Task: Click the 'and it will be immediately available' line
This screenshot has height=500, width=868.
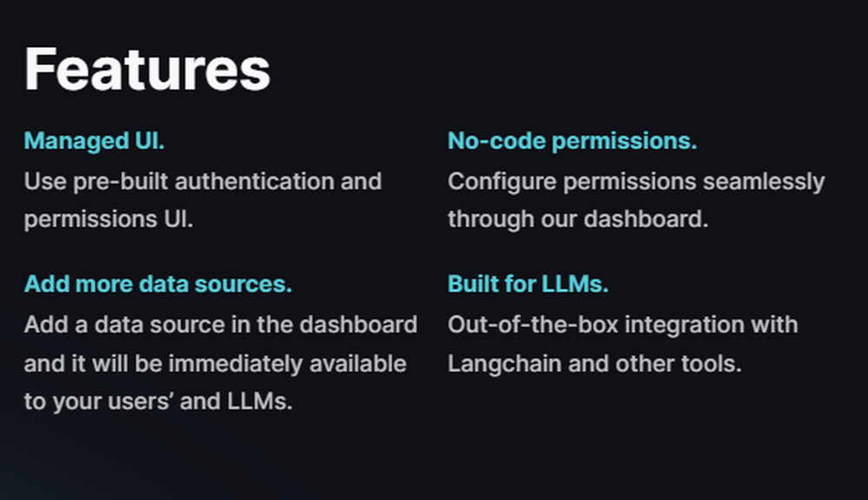Action: click(215, 364)
